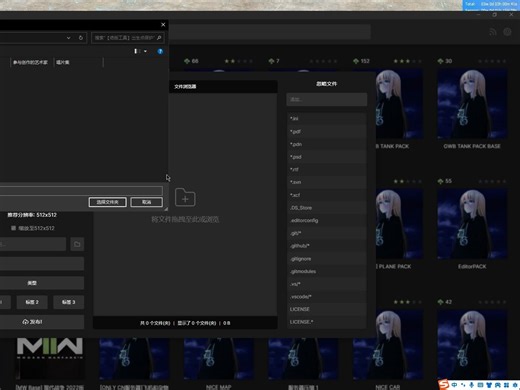Select the *.pdn ignore entry
520x390 pixels.
(327, 144)
